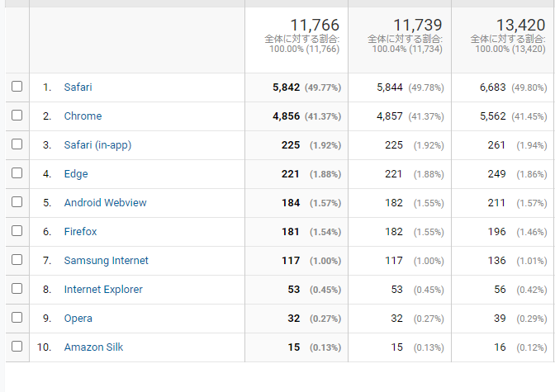
Task: Click the value 211 in Android Webview row
Action: coord(496,203)
